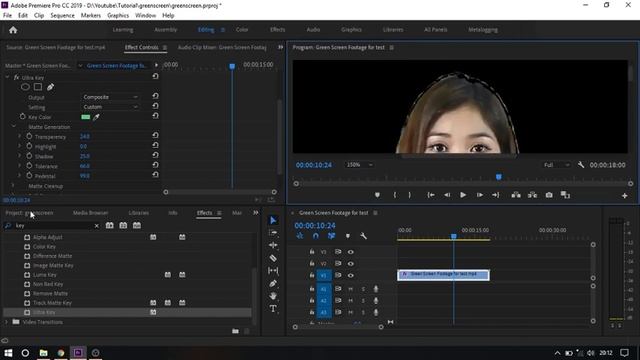Open the Setting dropdown set to Custom
This screenshot has width=640, height=360.
tap(110, 107)
